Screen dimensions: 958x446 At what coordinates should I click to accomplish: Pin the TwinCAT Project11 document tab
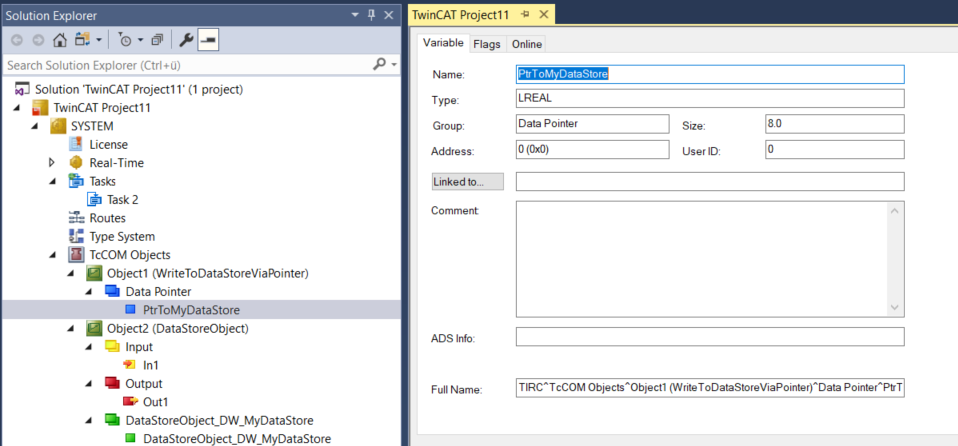click(x=524, y=15)
